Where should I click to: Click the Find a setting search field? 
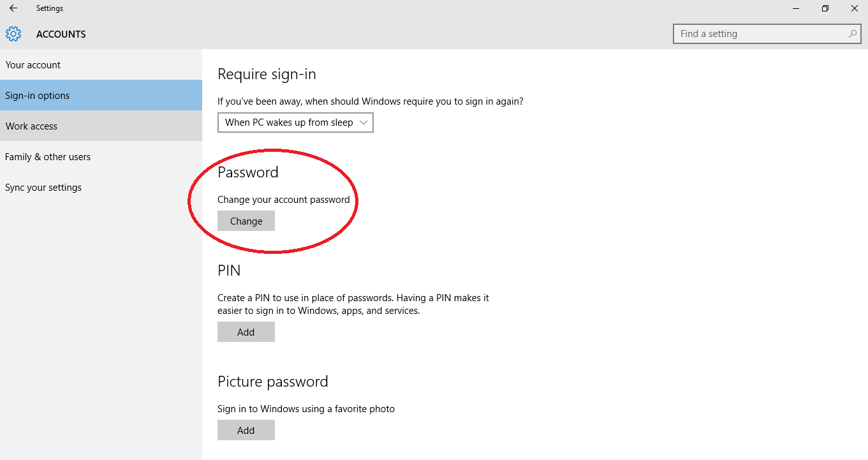pos(759,33)
